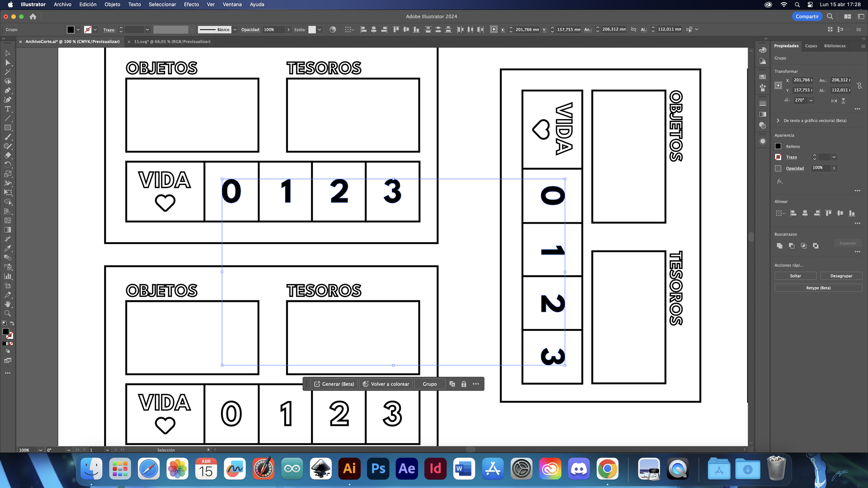Select the Pen tool
The width and height of the screenshot is (868, 488).
pos(8,90)
